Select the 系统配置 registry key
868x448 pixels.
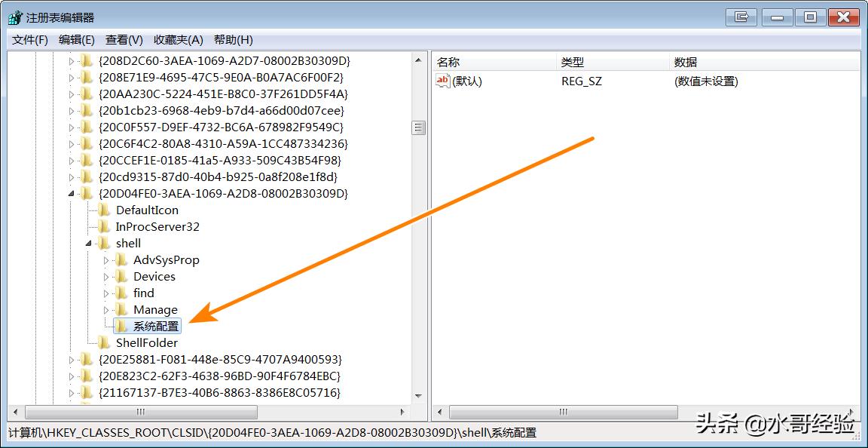(156, 327)
